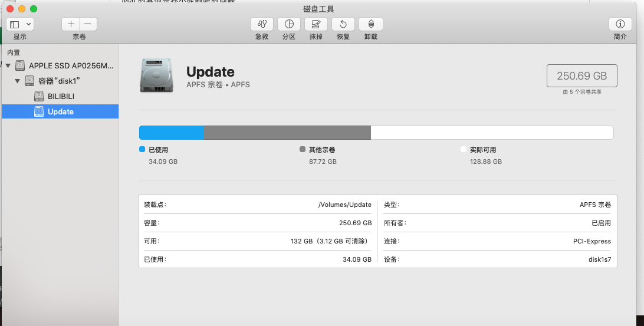
Task: Select APPLE SSD AP0256M drive entry
Action: [71, 65]
